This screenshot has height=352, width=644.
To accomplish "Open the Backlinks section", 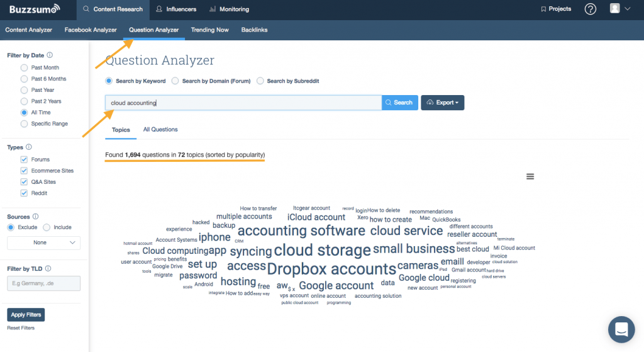I will tap(254, 30).
